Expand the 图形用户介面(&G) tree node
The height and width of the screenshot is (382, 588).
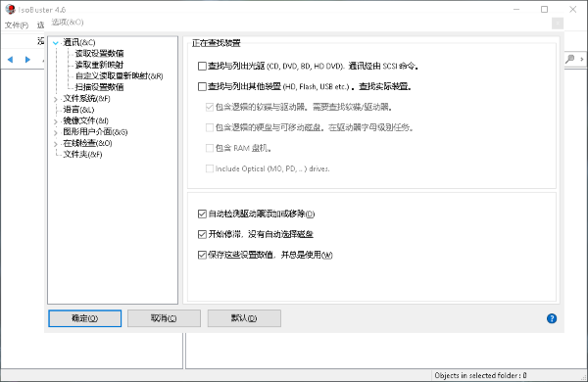tap(56, 132)
